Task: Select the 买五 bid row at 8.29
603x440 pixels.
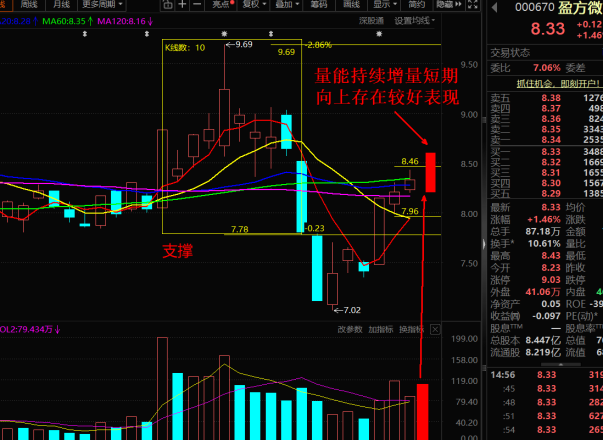Action: 546,193
